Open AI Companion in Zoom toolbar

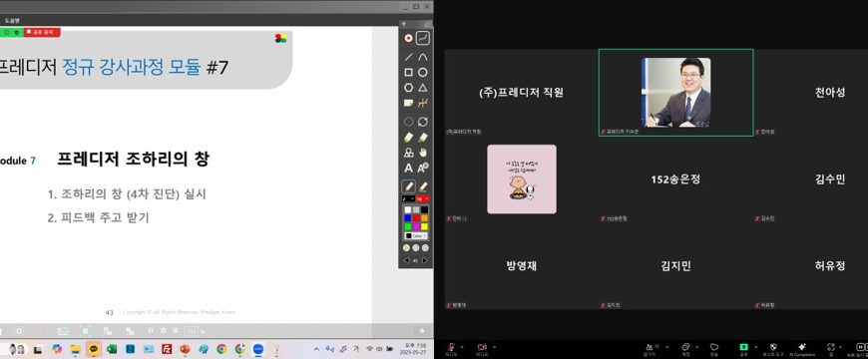(x=801, y=348)
